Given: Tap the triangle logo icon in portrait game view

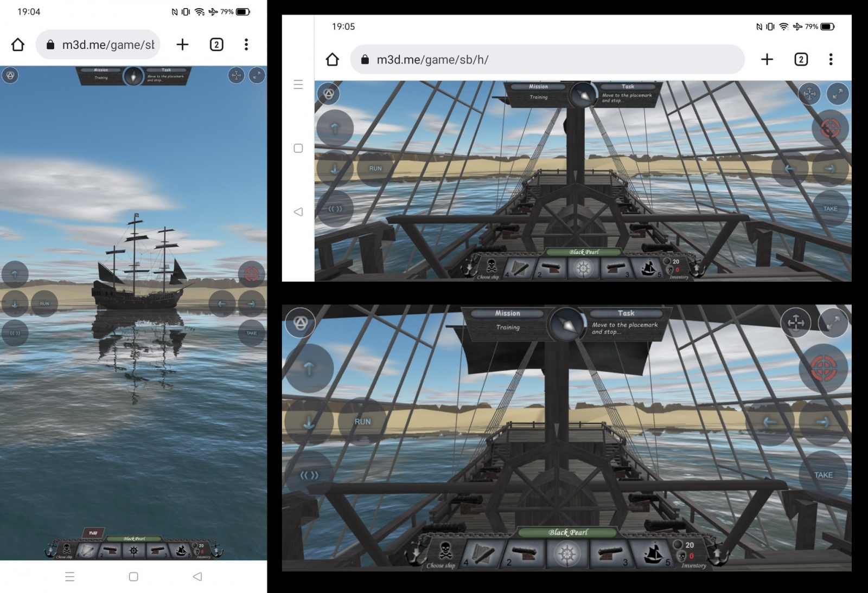Looking at the screenshot, I should point(10,75).
